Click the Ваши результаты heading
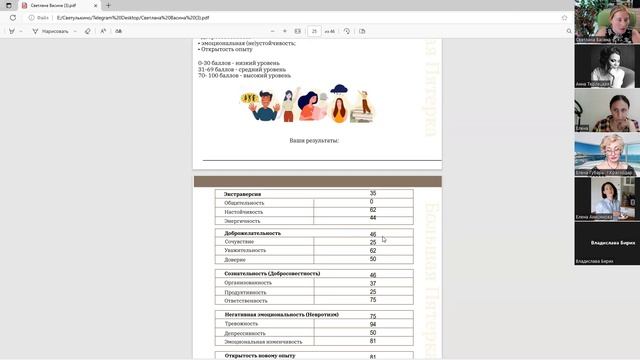 pos(314,140)
